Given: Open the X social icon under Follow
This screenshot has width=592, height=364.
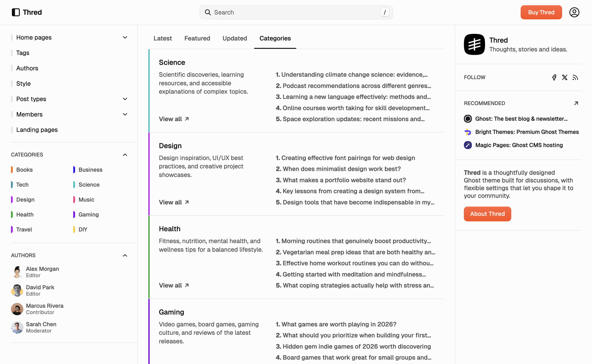Looking at the screenshot, I should 565,77.
